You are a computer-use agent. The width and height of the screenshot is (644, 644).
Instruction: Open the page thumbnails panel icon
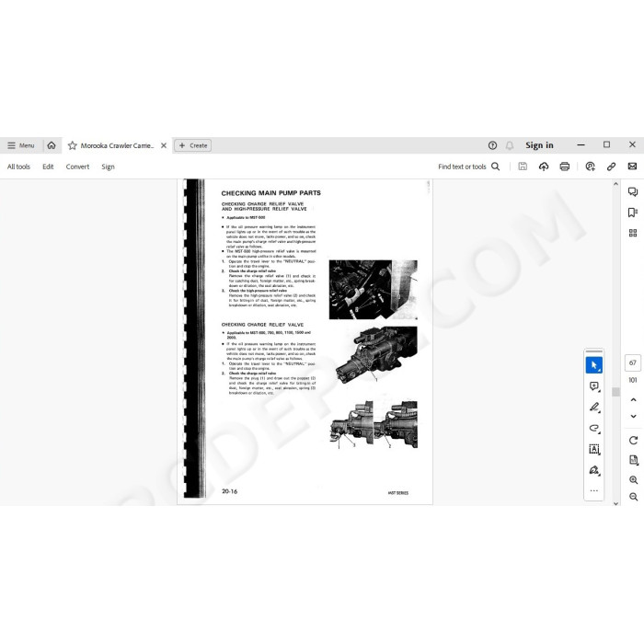point(633,234)
